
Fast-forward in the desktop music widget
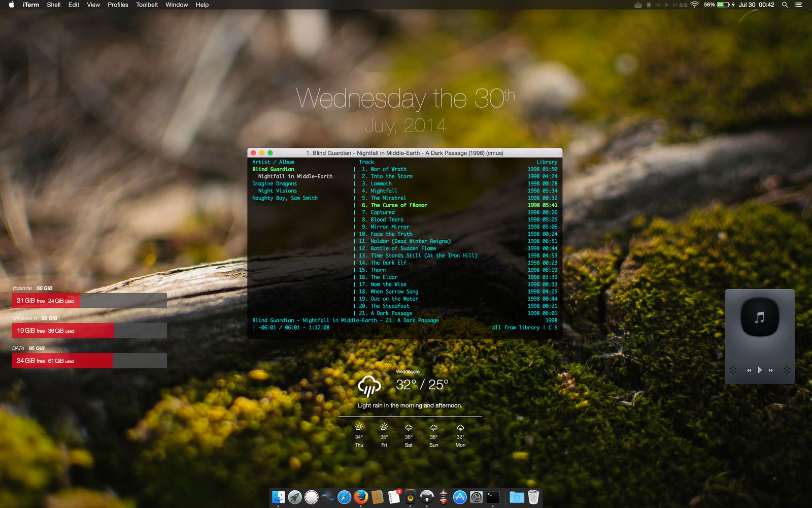[x=771, y=370]
